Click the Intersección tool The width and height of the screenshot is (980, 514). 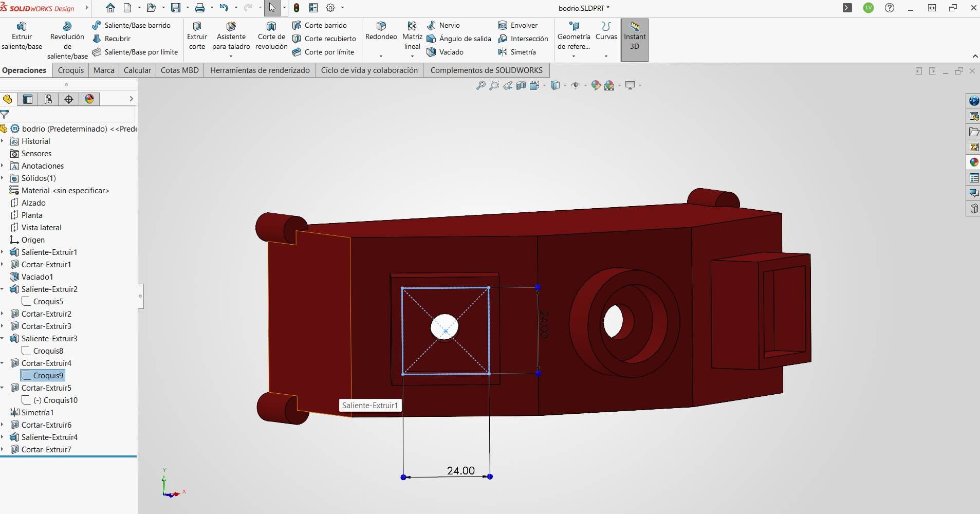pyautogui.click(x=523, y=39)
